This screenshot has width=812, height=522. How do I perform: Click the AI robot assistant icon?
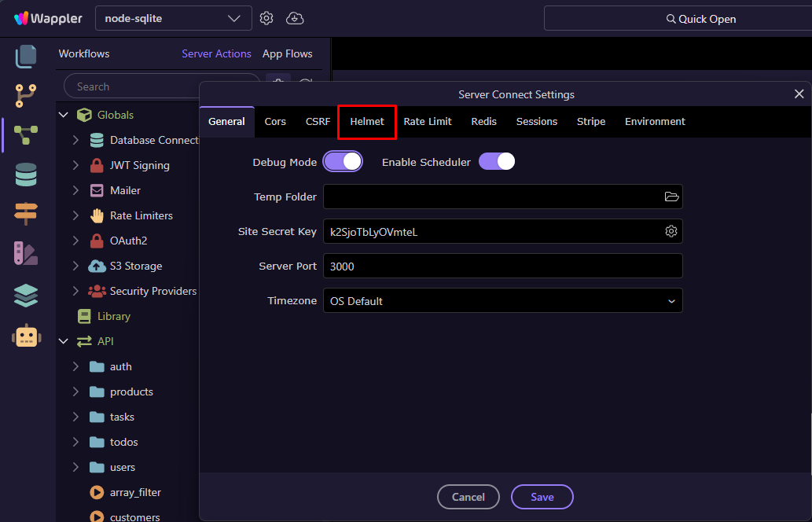26,336
